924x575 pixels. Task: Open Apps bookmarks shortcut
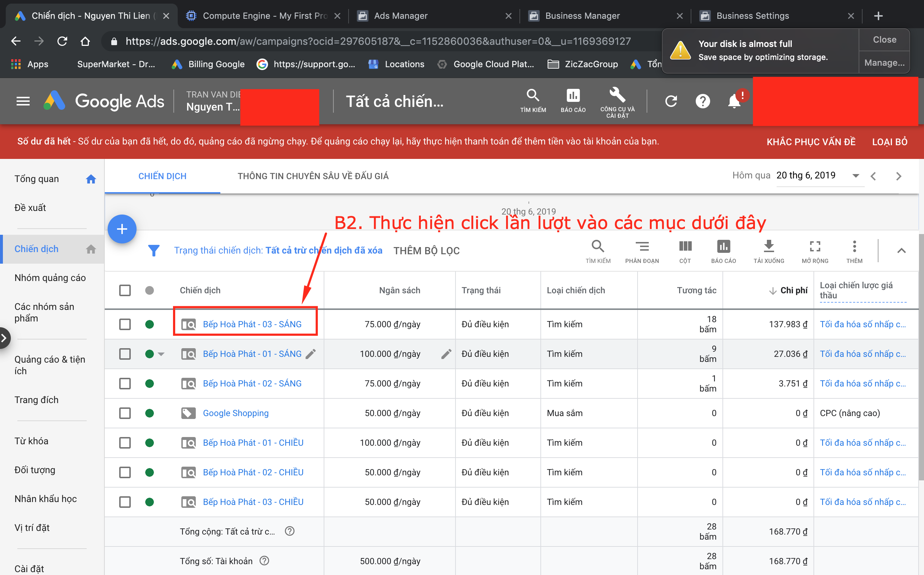click(30, 64)
